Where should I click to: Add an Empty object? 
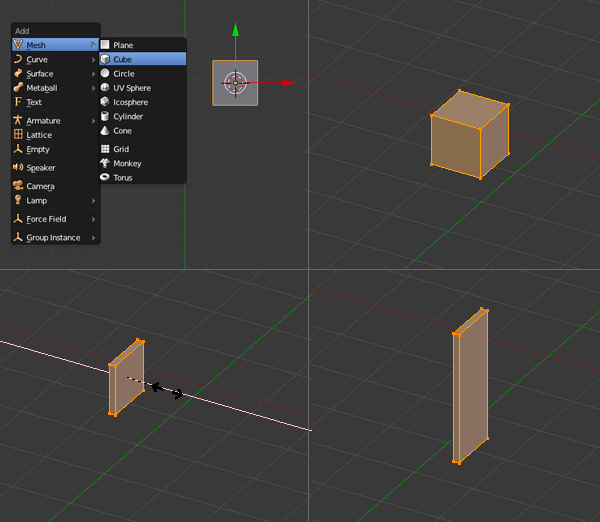[x=55, y=149]
